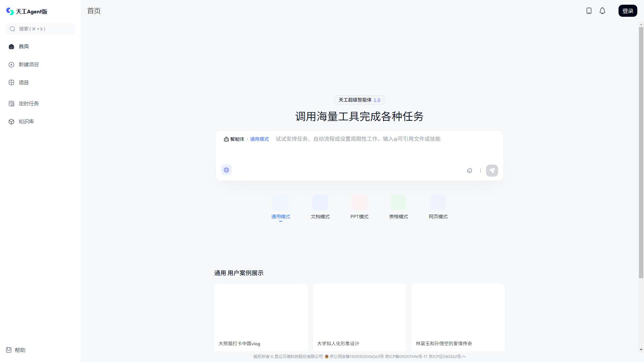The width and height of the screenshot is (644, 362).
Task: Click the mobile phone icon in header
Action: [x=589, y=11]
